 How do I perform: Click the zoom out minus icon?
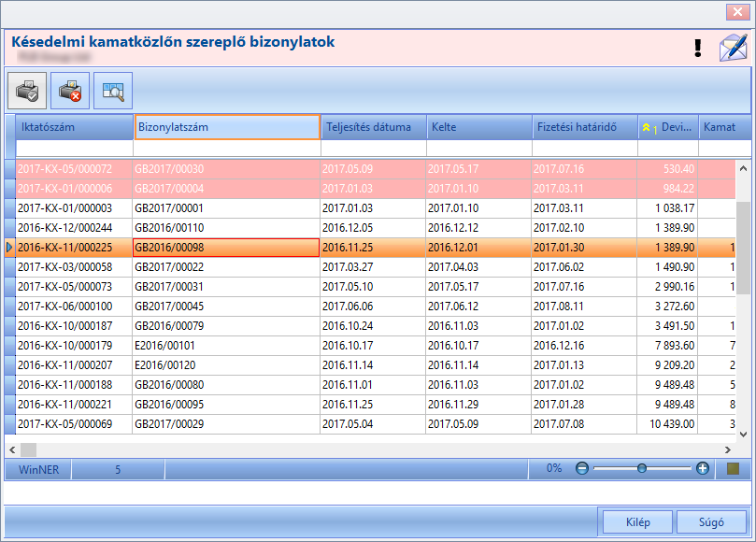coord(582,468)
